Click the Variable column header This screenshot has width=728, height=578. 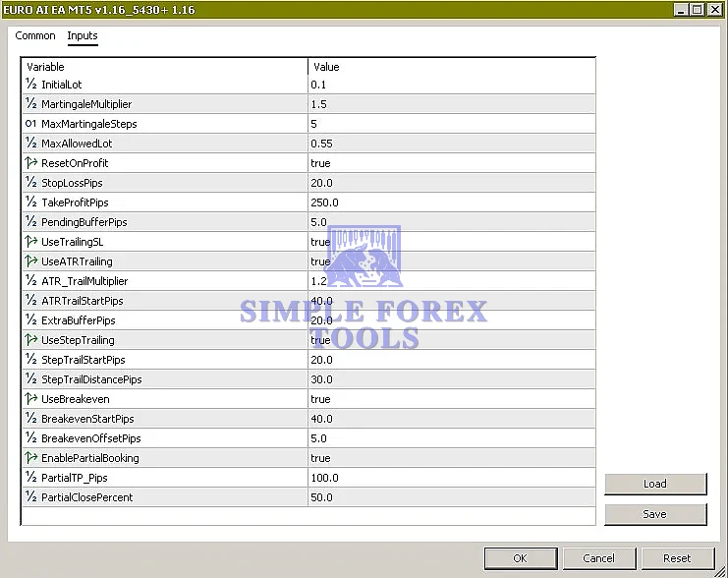[x=164, y=67]
